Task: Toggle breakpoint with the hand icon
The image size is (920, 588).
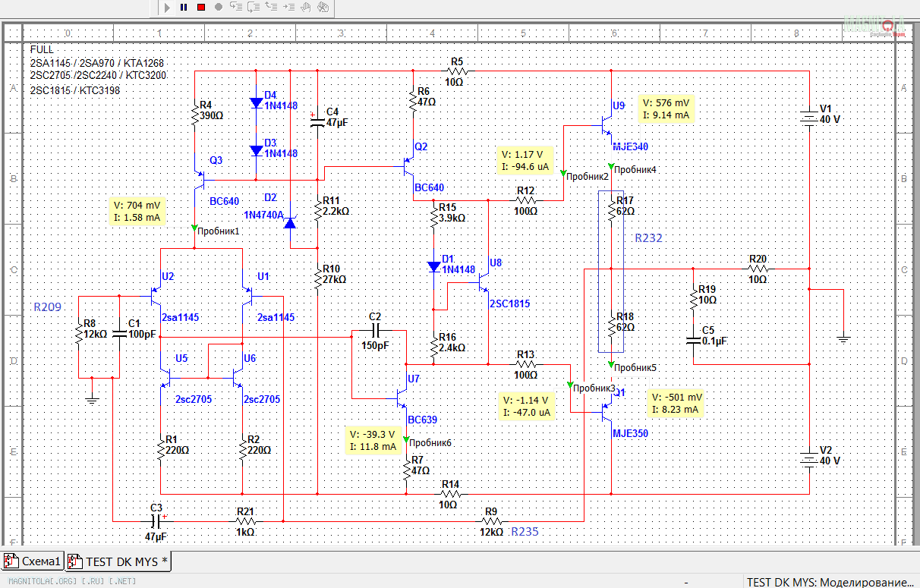Action: pyautogui.click(x=306, y=7)
